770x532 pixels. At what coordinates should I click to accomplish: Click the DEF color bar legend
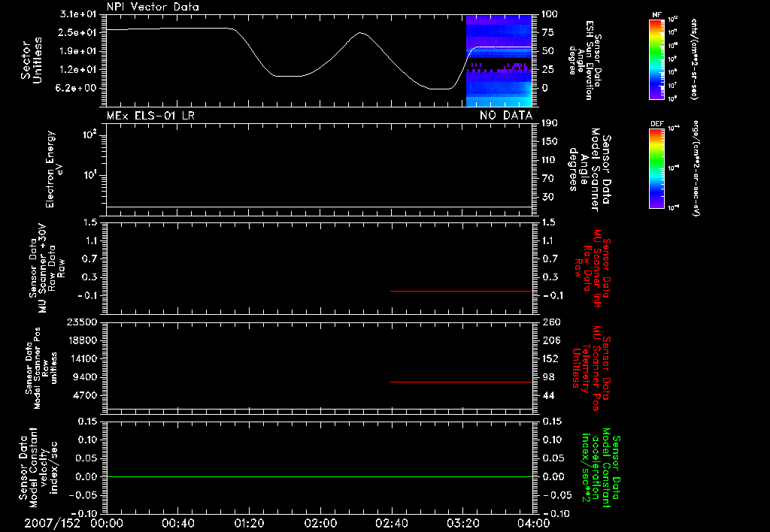coord(657,168)
